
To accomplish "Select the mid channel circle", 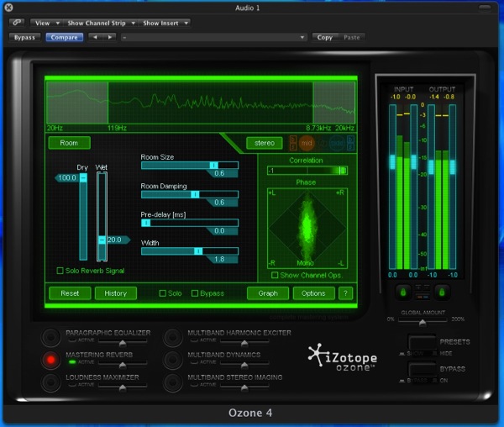I will (x=307, y=143).
